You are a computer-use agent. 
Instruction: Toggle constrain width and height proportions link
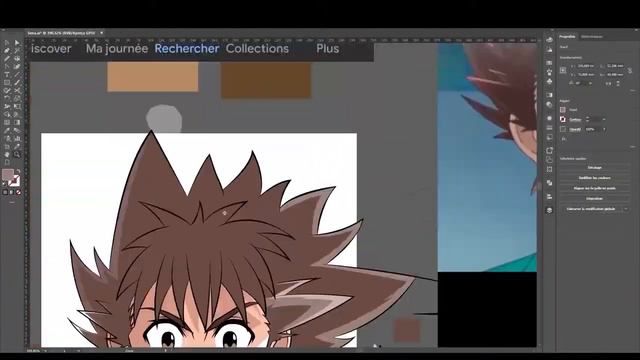coord(630,70)
